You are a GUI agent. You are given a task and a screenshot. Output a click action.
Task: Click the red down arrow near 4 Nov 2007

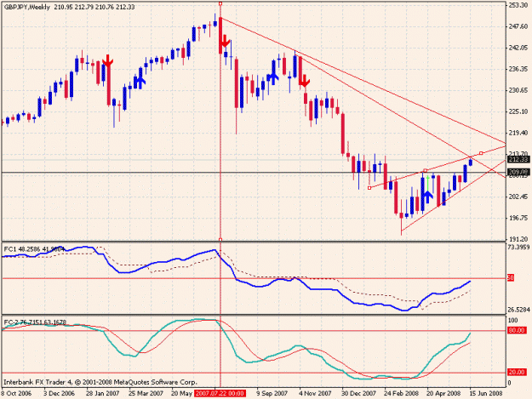[x=305, y=81]
